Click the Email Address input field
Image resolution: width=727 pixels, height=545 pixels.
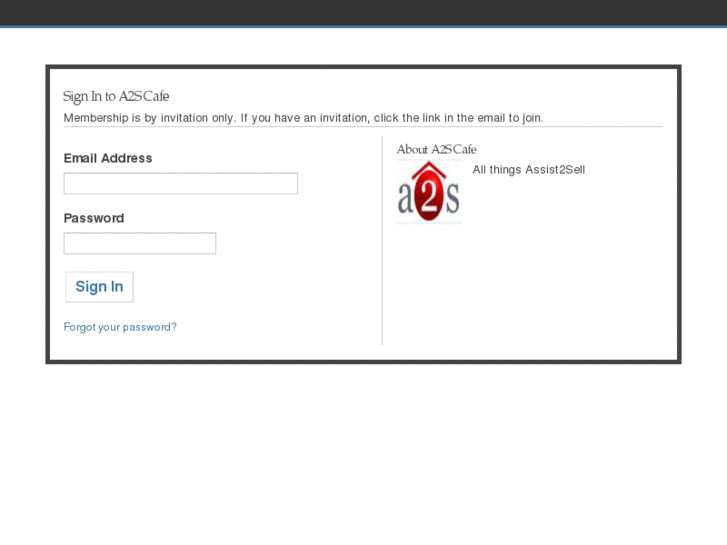pos(180,183)
